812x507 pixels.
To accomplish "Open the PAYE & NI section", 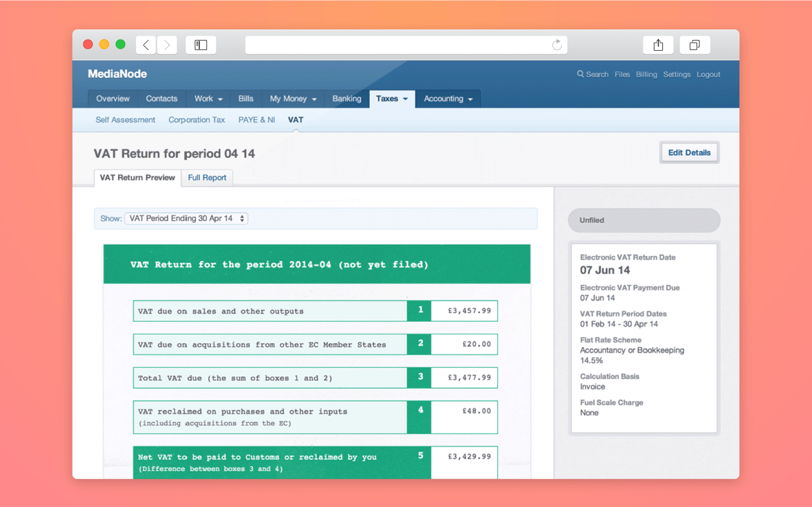I will coord(256,120).
